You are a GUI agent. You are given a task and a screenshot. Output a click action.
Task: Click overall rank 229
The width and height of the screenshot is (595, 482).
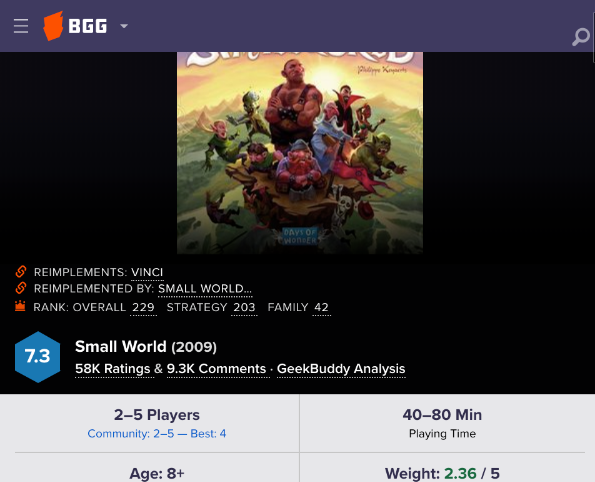[x=143, y=307]
